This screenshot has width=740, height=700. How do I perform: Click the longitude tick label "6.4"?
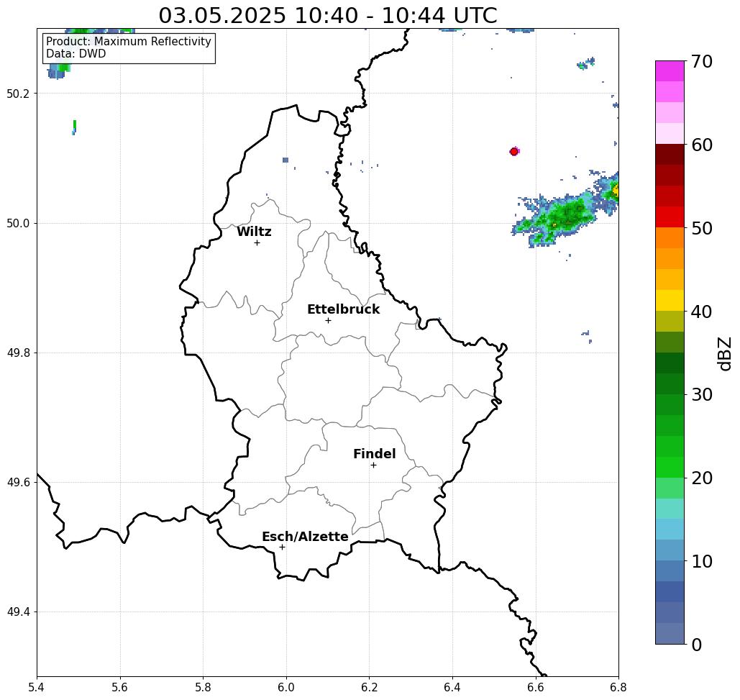(x=452, y=687)
